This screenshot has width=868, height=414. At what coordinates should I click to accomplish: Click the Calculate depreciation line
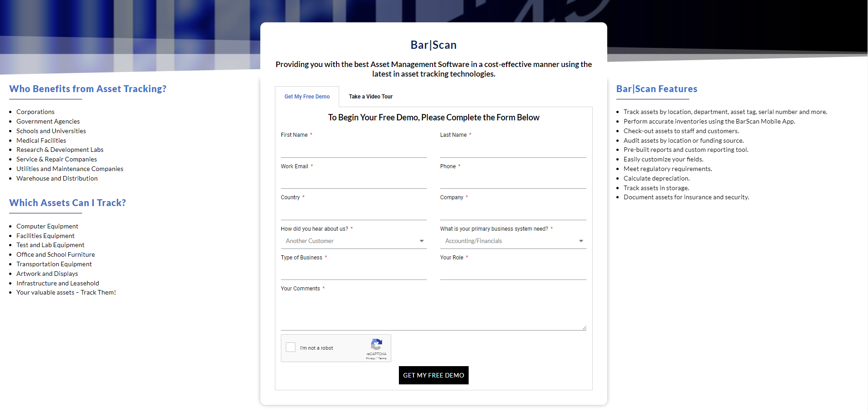(x=656, y=178)
